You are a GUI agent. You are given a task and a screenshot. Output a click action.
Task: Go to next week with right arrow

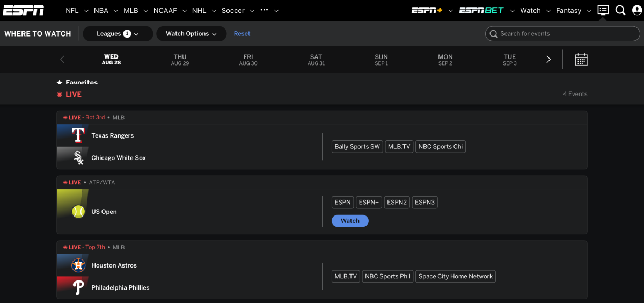coord(548,60)
